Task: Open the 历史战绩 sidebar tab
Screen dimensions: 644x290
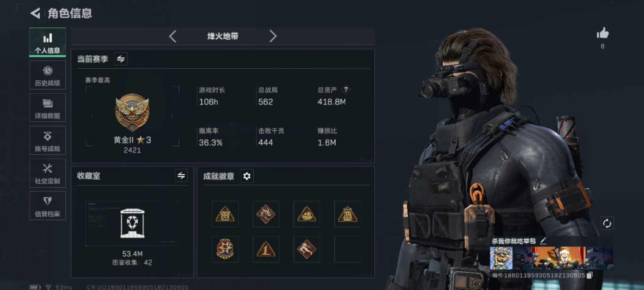Action: point(48,75)
